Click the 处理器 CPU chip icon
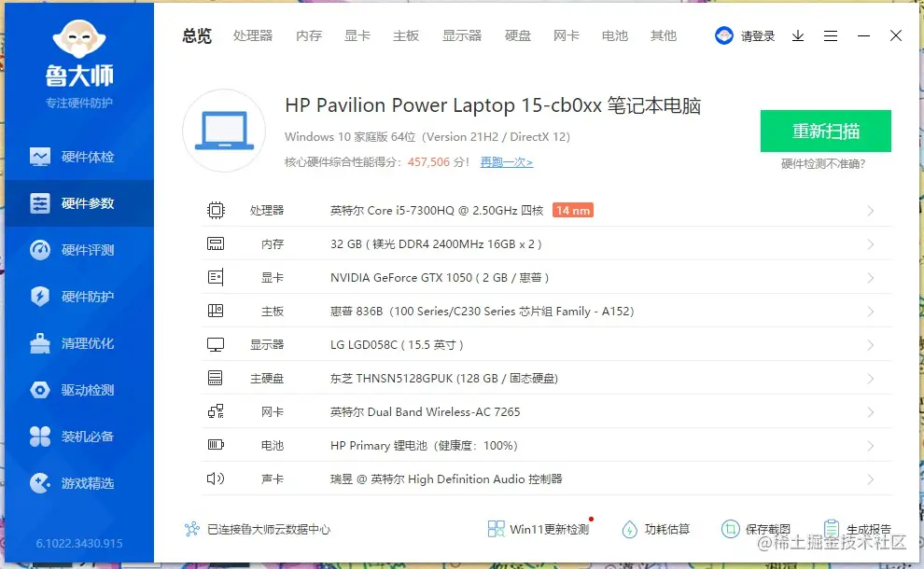This screenshot has height=569, width=924. coord(216,210)
